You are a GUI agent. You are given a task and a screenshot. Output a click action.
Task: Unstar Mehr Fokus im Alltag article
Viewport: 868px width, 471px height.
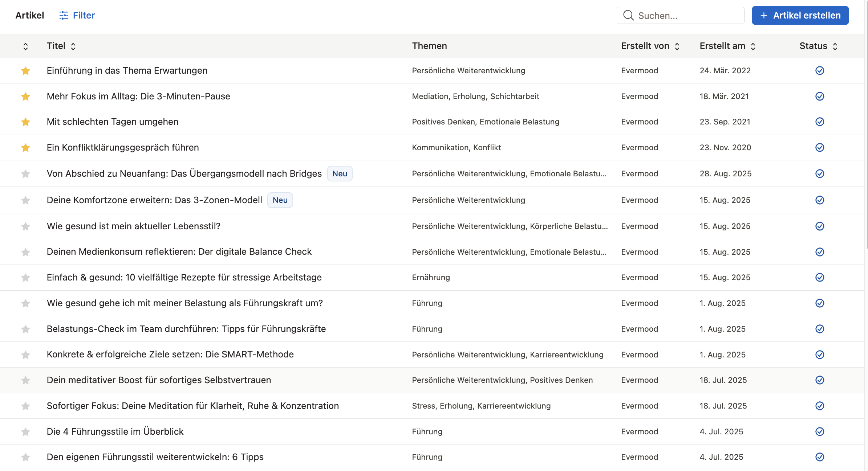tap(25, 96)
